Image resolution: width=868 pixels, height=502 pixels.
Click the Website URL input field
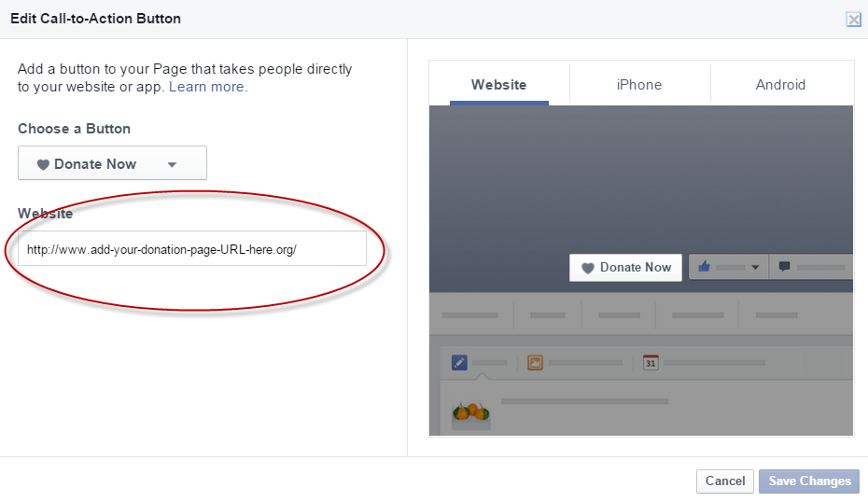192,248
